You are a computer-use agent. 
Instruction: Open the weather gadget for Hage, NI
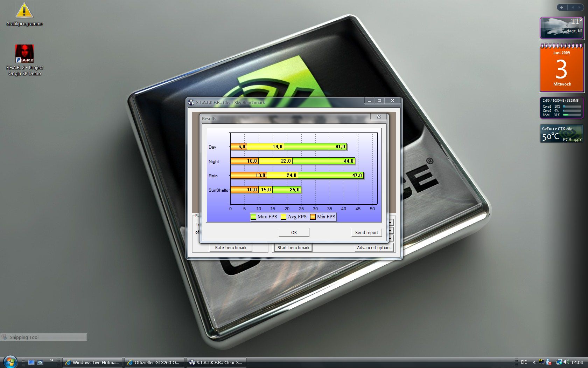[562, 28]
